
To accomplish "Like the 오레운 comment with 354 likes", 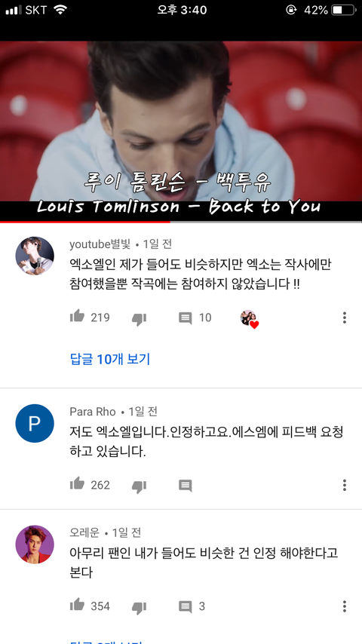I will click(77, 605).
